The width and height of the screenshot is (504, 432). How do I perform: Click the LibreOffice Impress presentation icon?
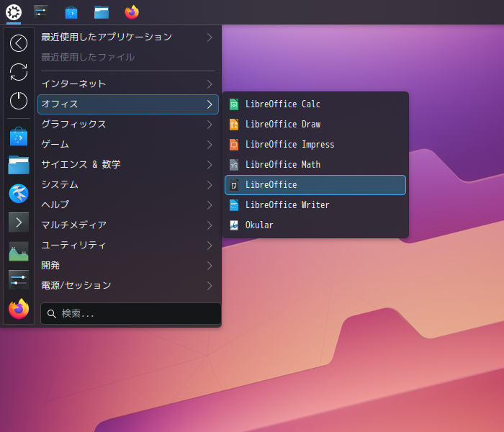pyautogui.click(x=234, y=145)
